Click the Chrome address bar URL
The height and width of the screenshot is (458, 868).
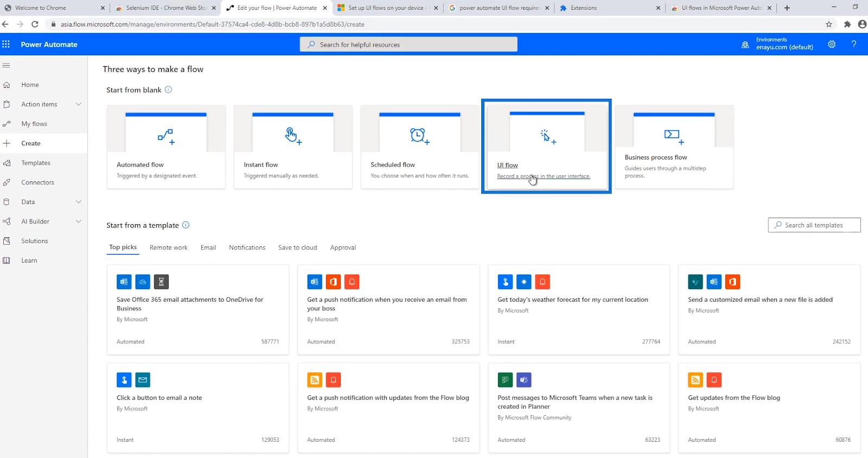point(213,24)
